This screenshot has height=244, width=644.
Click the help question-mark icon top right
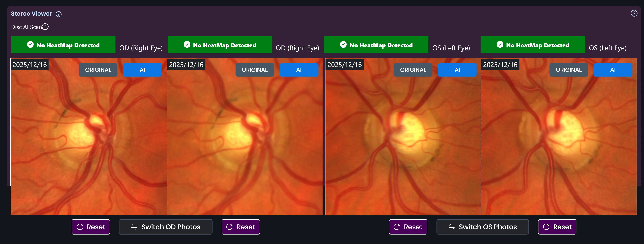pos(634,13)
